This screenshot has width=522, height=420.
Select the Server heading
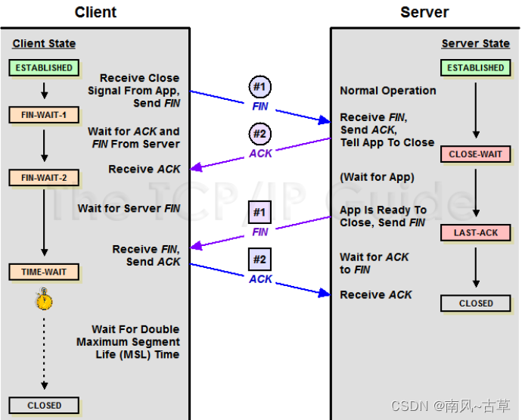[x=424, y=12]
